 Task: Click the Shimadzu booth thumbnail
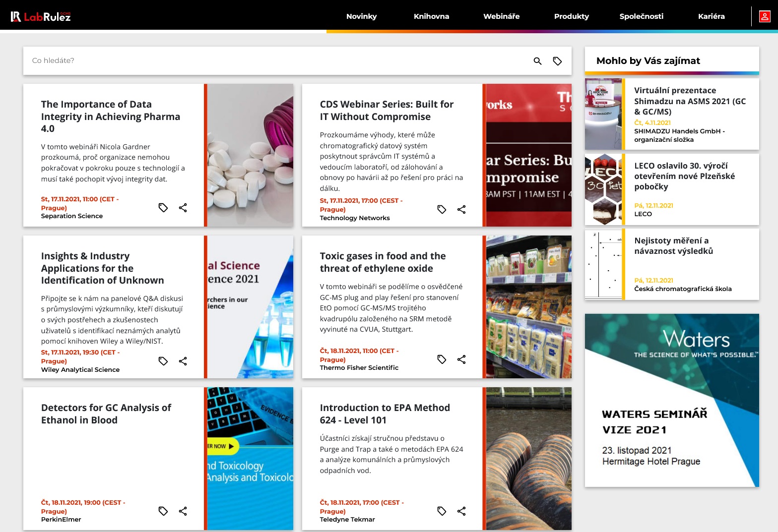(603, 114)
